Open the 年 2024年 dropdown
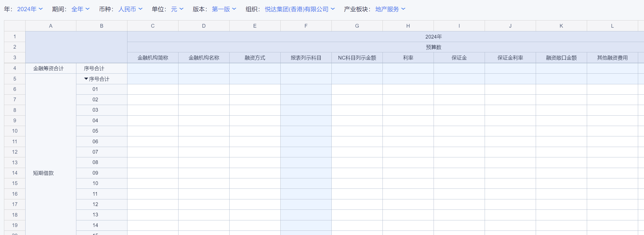 click(x=30, y=9)
